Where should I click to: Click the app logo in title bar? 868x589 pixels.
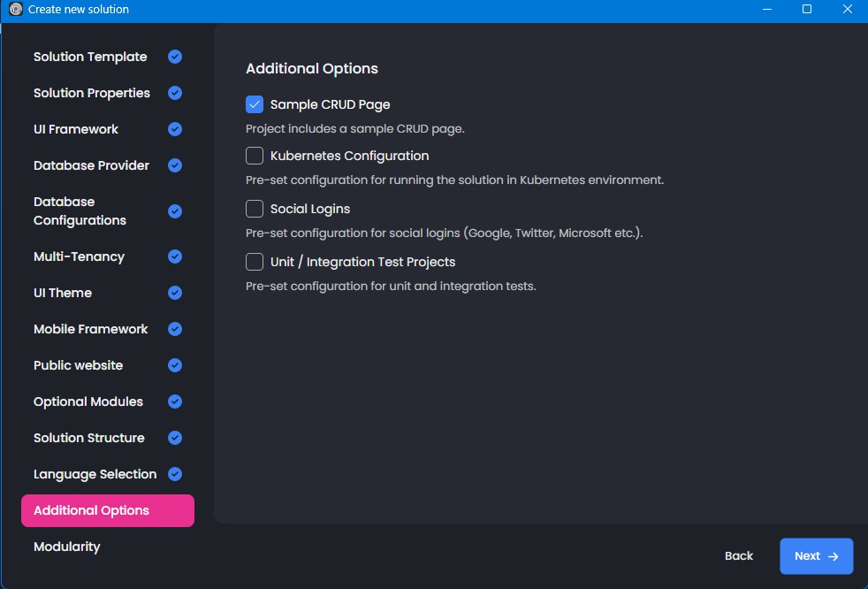(x=15, y=10)
